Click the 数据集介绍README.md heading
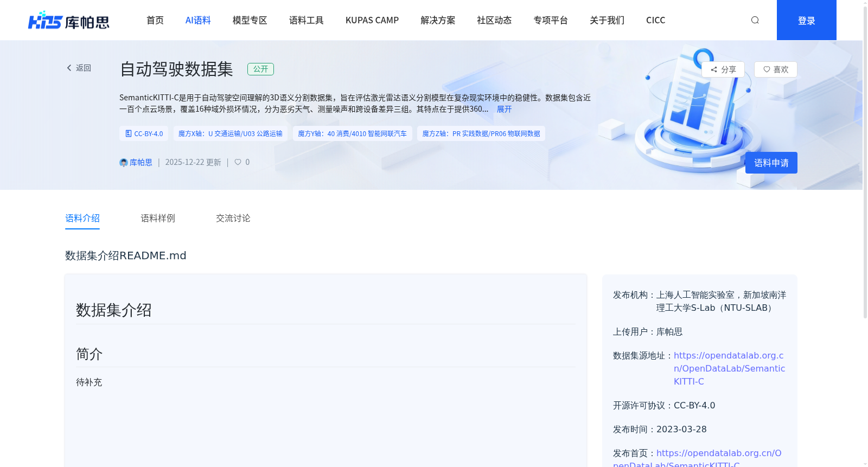 (126, 255)
